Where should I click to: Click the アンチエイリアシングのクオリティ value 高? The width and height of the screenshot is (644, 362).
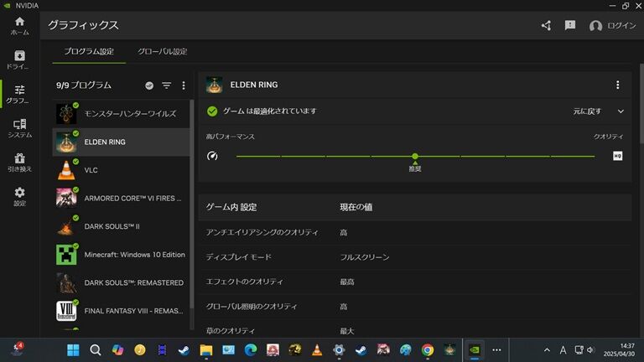(x=343, y=233)
